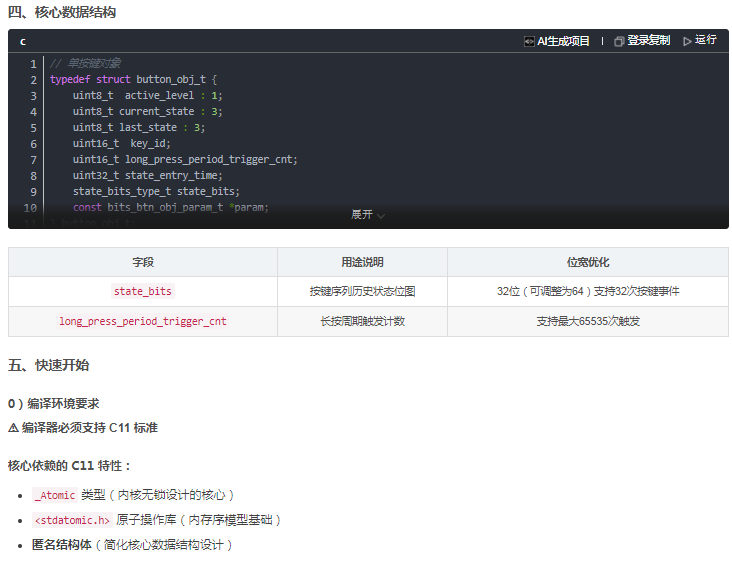Expand the code block with 展开

tap(362, 214)
